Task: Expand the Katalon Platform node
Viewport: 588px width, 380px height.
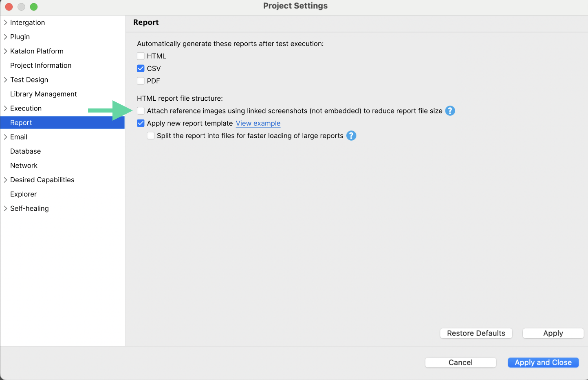Action: point(5,51)
